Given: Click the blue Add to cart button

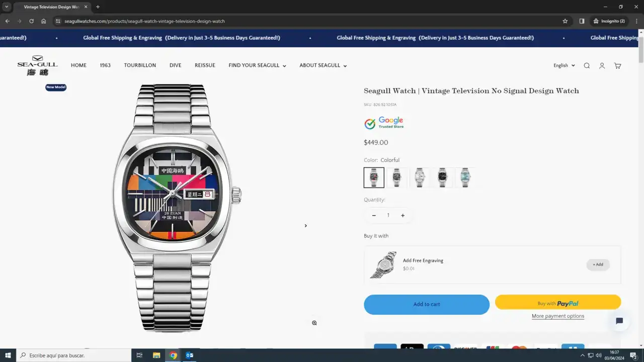Looking at the screenshot, I should click(426, 305).
